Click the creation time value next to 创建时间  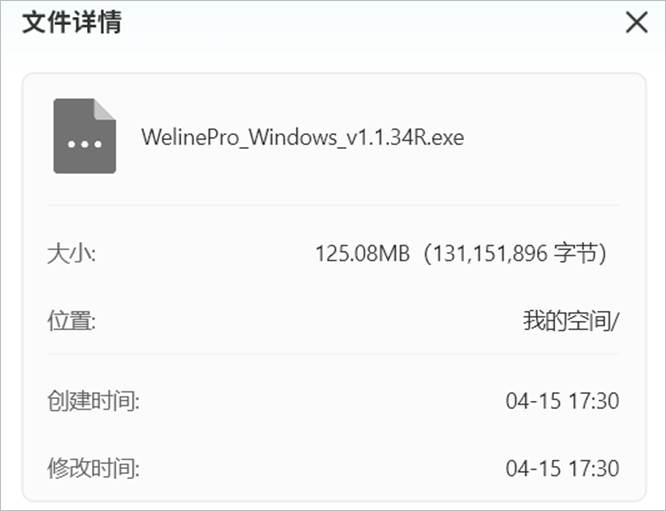coord(562,401)
